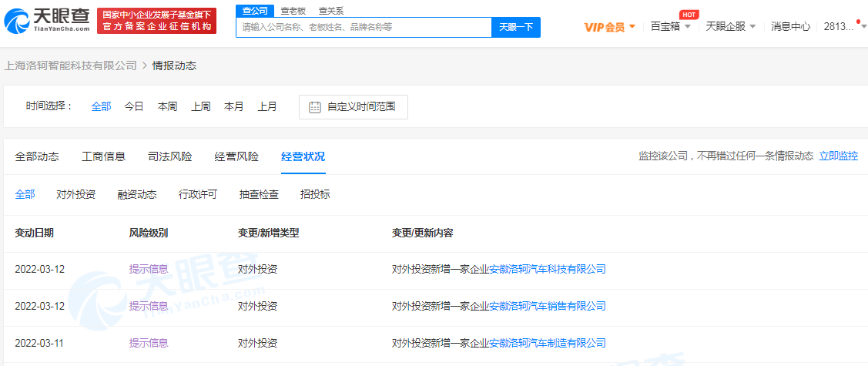
Task: Click 提示信息 in the 汽车销售 row
Action: click(149, 306)
